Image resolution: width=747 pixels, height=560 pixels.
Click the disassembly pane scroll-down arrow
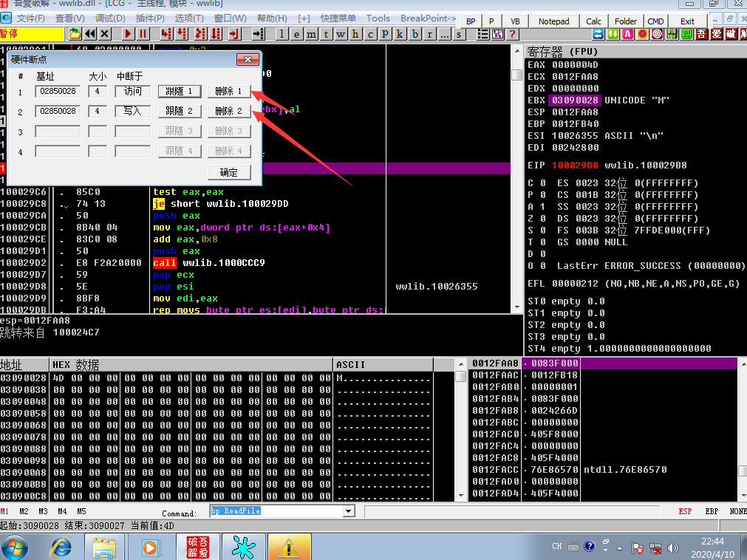pyautogui.click(x=517, y=307)
